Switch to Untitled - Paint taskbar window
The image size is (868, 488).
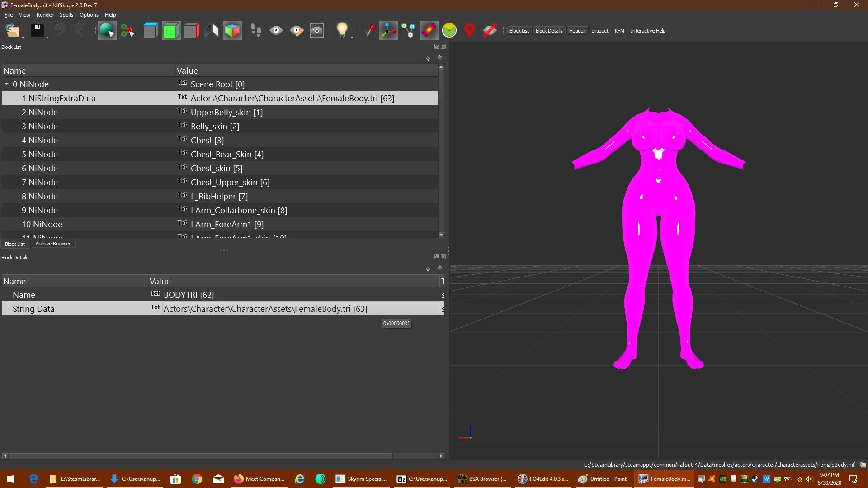click(x=602, y=479)
